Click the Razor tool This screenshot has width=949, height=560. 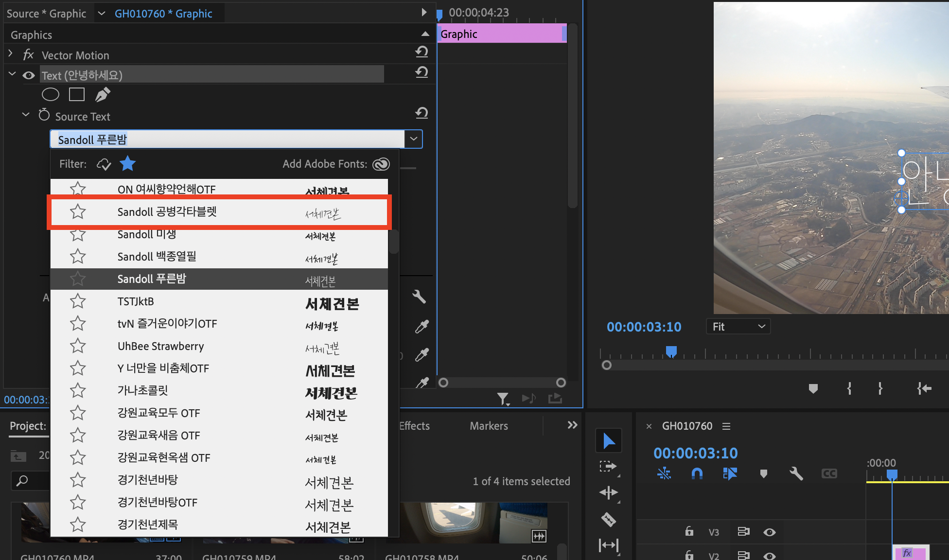pyautogui.click(x=608, y=519)
